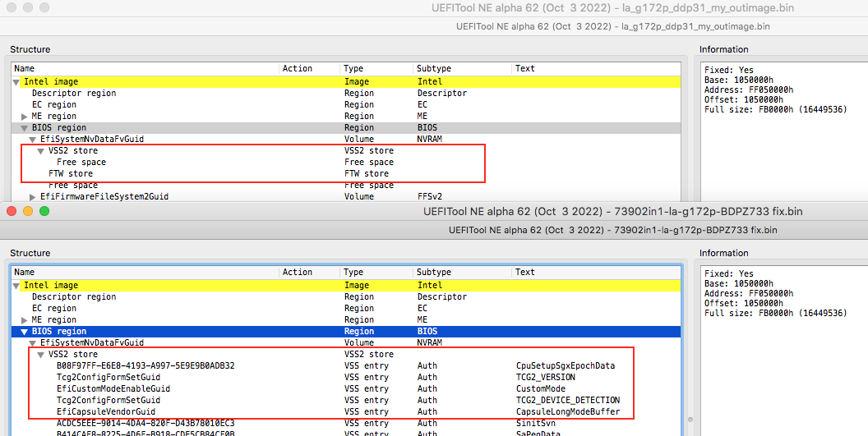Click Action column header in la_g172p_ddp31 window
Screen dimensions: 868x436
(310, 69)
